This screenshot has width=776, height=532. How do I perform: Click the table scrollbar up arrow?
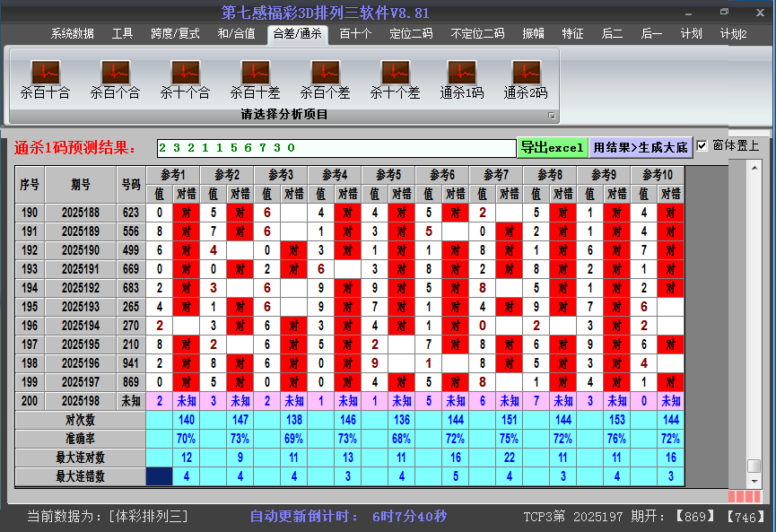click(754, 168)
